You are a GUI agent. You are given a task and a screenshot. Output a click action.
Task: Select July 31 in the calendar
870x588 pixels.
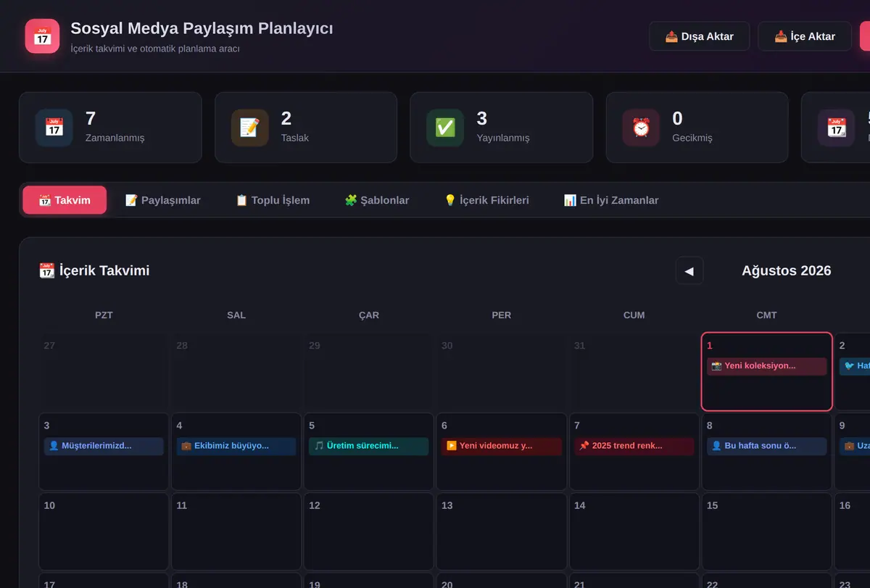tap(634, 372)
